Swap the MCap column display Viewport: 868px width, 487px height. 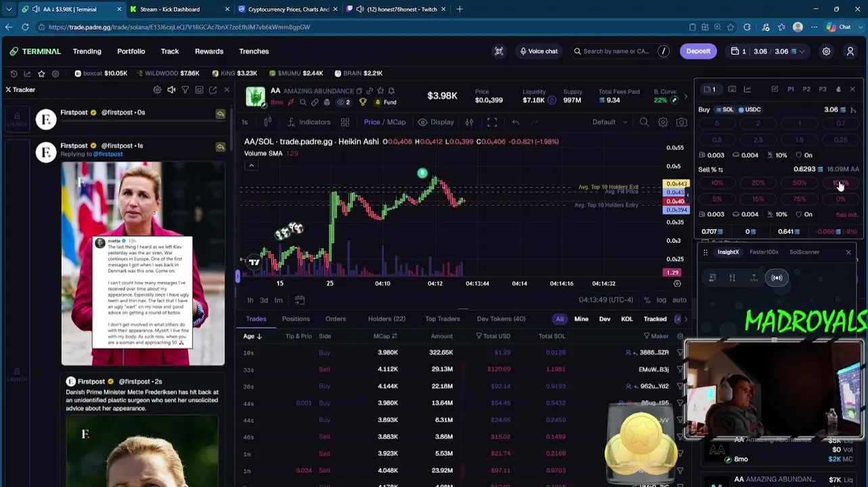(x=394, y=336)
